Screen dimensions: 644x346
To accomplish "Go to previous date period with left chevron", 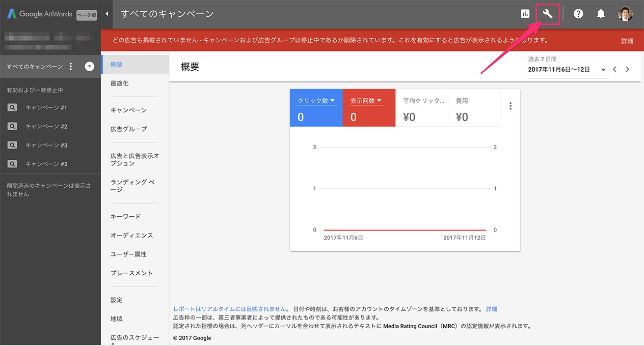I will click(x=615, y=69).
